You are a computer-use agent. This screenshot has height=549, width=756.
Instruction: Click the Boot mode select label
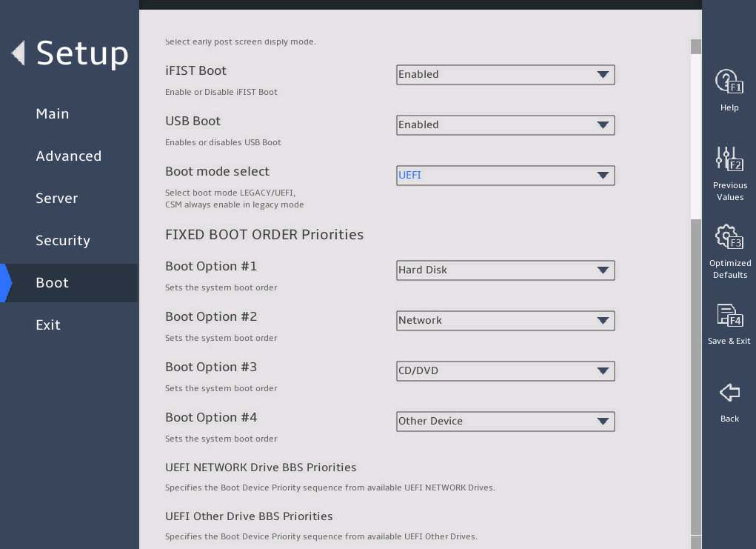(218, 171)
